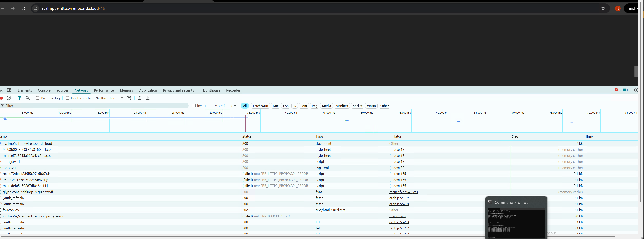This screenshot has width=644, height=239.
Task: Filter requests by Font
Action: coord(304,106)
